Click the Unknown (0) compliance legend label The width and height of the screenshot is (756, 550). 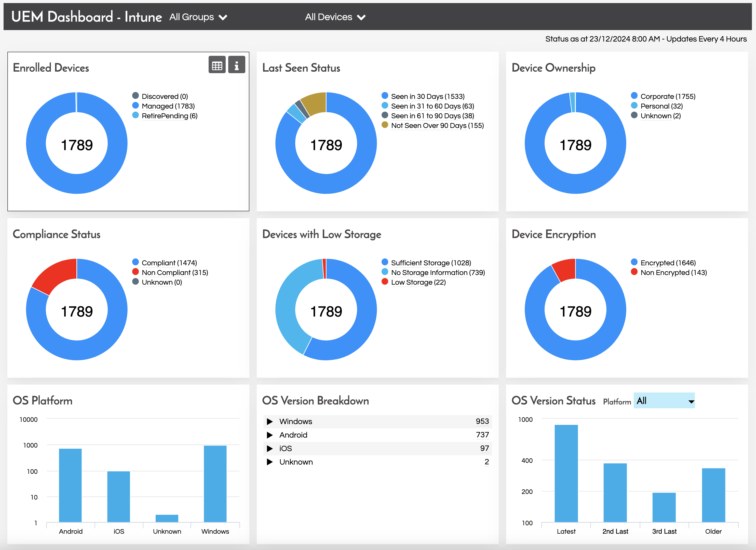point(162,282)
